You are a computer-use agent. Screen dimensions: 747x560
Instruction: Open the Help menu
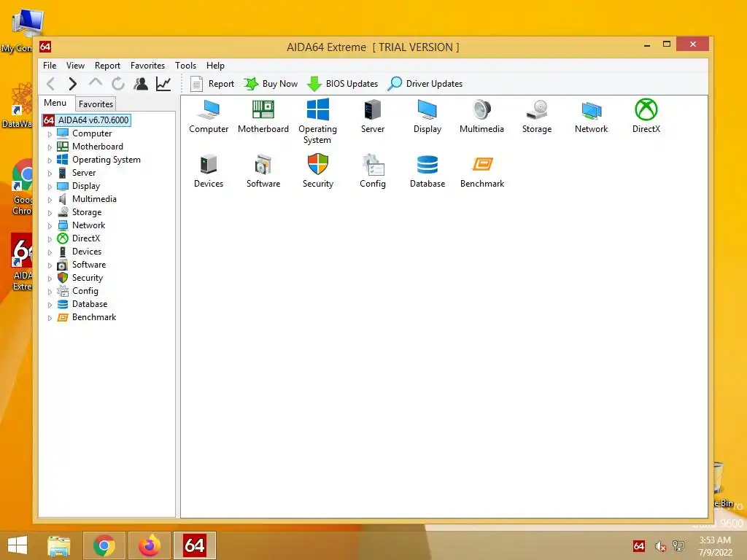215,65
